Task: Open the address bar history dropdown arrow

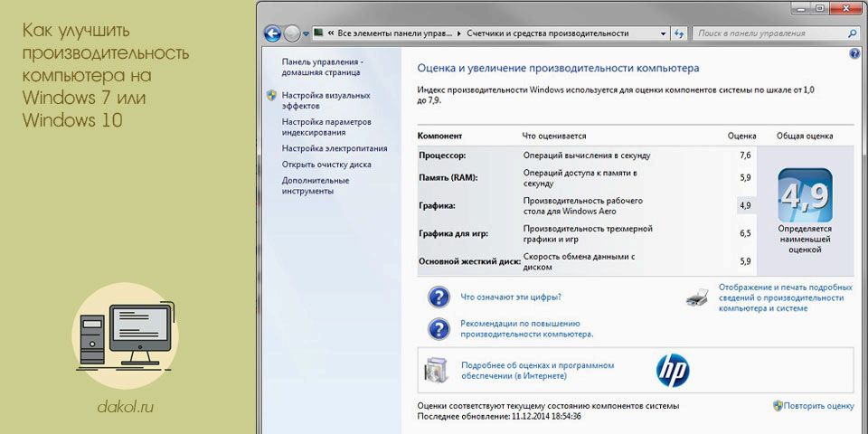Action: pyautogui.click(x=663, y=33)
